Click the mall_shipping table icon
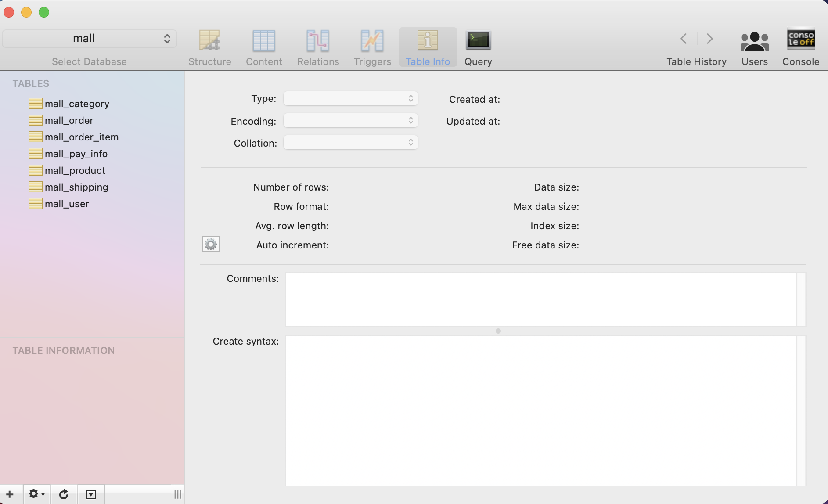The image size is (828, 504). click(x=36, y=187)
